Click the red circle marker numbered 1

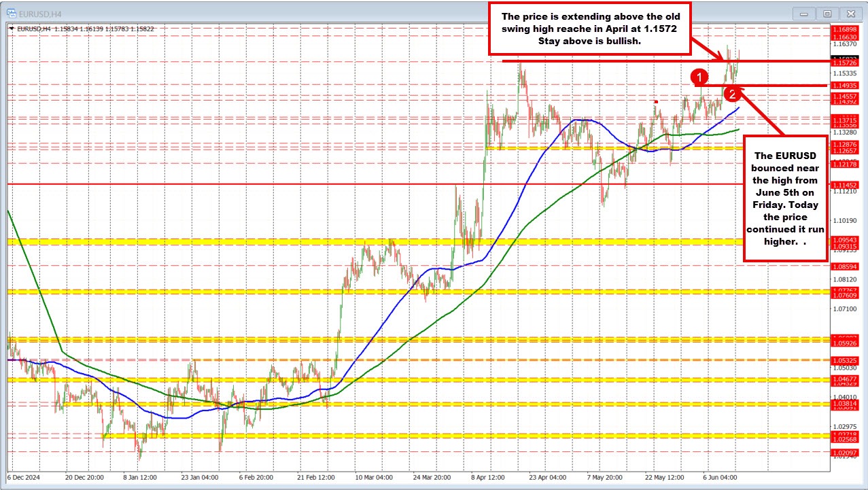pos(699,77)
